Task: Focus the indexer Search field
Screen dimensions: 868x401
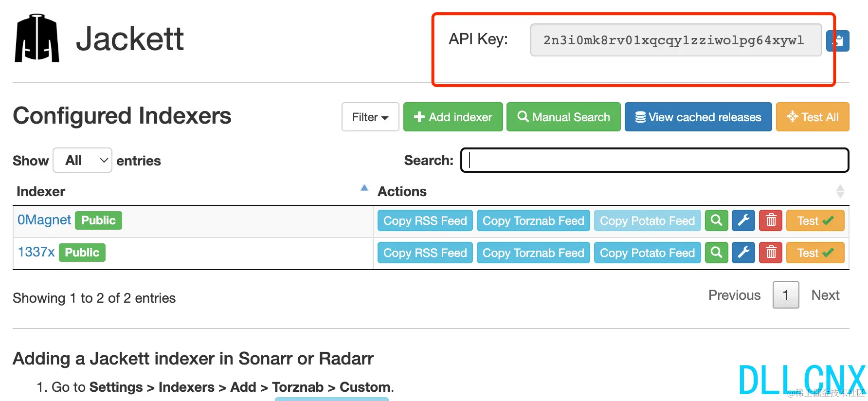Action: 654,160
